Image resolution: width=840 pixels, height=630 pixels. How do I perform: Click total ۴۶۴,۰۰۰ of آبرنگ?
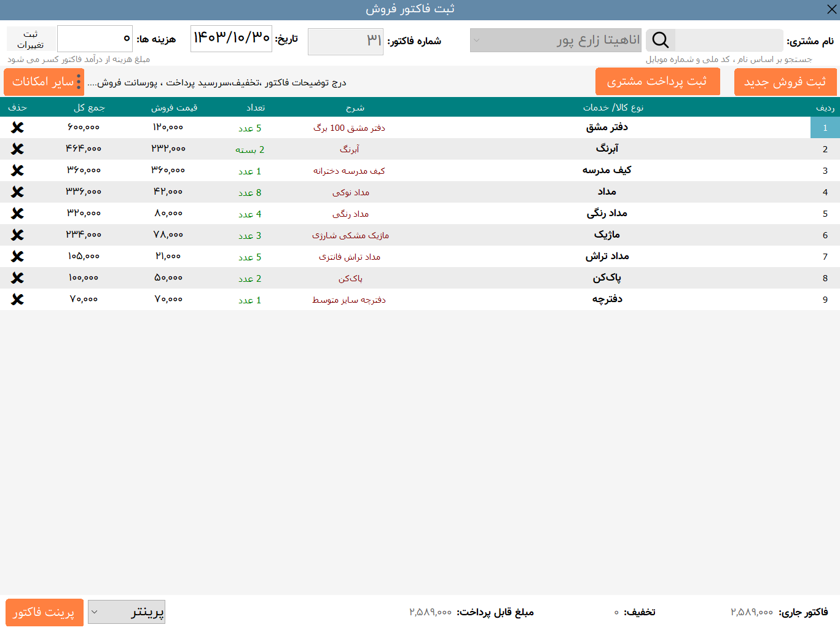tap(84, 149)
